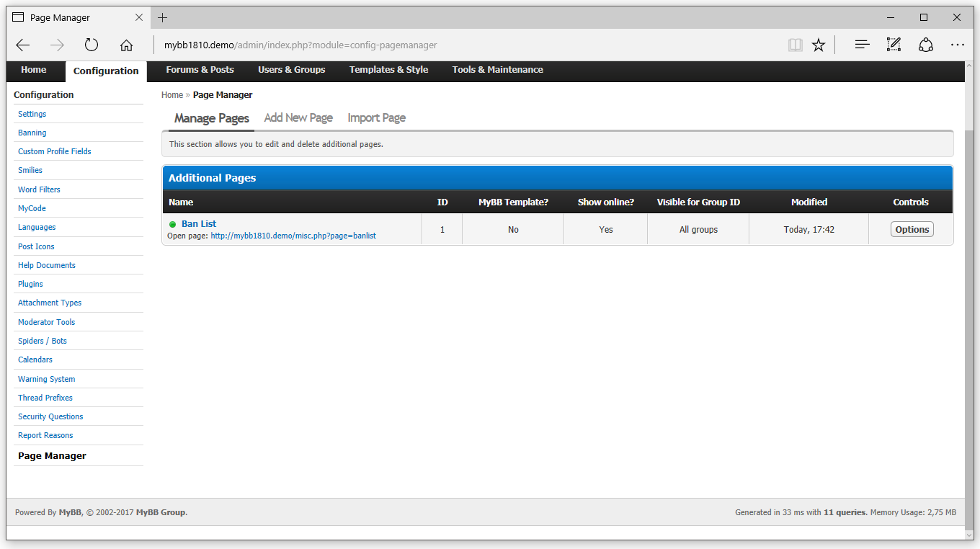
Task: Click the back arrow in browser
Action: pyautogui.click(x=23, y=45)
